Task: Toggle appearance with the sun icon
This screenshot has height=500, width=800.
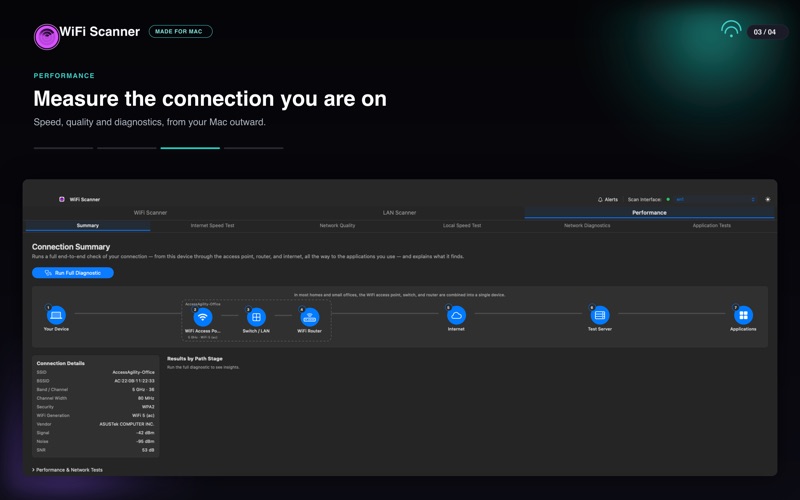Action: pyautogui.click(x=767, y=199)
